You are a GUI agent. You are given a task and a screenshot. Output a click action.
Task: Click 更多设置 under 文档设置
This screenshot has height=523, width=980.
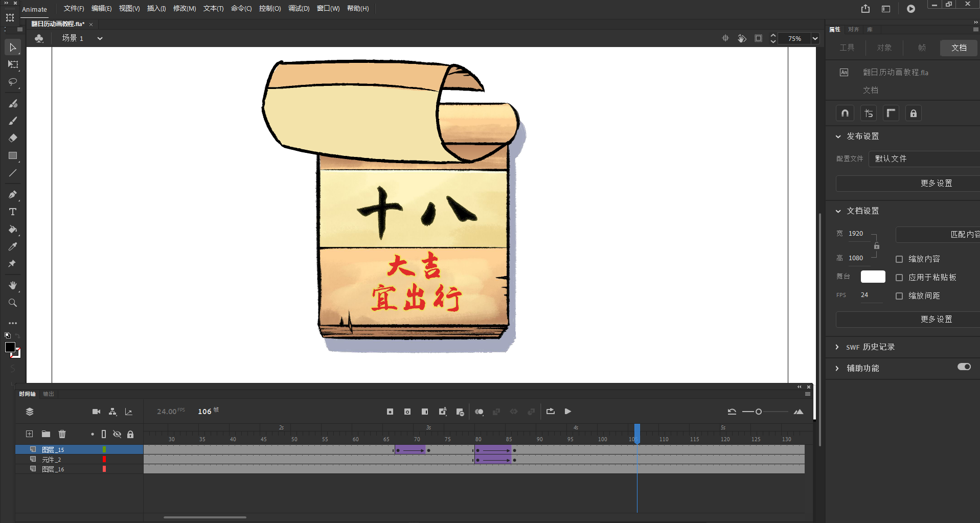point(908,319)
